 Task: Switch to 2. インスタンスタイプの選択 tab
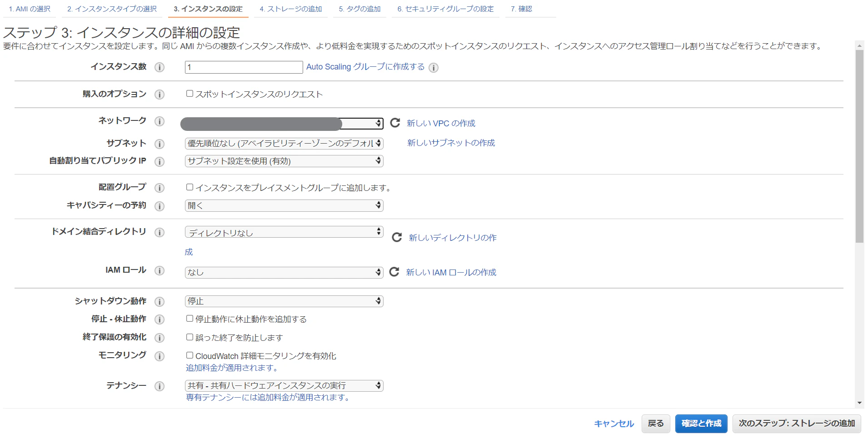click(x=112, y=9)
